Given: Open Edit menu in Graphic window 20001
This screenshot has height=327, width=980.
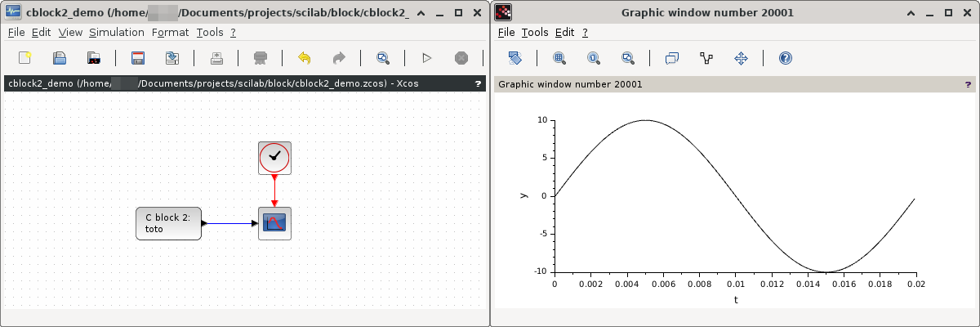Looking at the screenshot, I should pos(564,32).
